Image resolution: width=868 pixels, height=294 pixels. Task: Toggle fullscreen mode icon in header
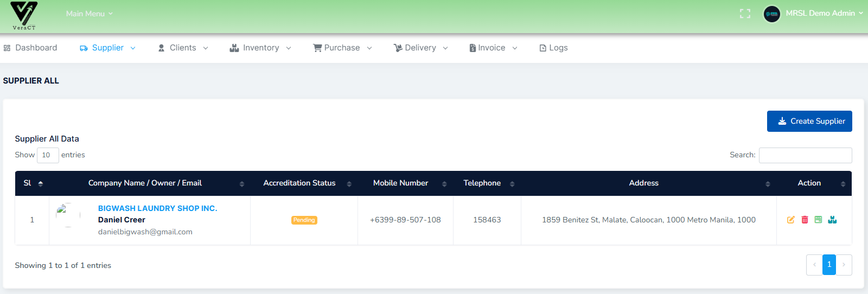[x=745, y=14]
